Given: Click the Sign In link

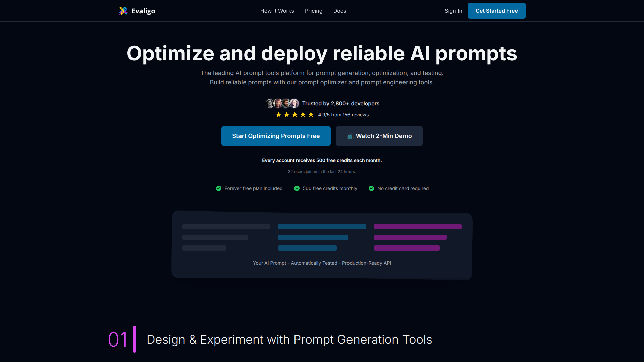Looking at the screenshot, I should click(x=453, y=11).
